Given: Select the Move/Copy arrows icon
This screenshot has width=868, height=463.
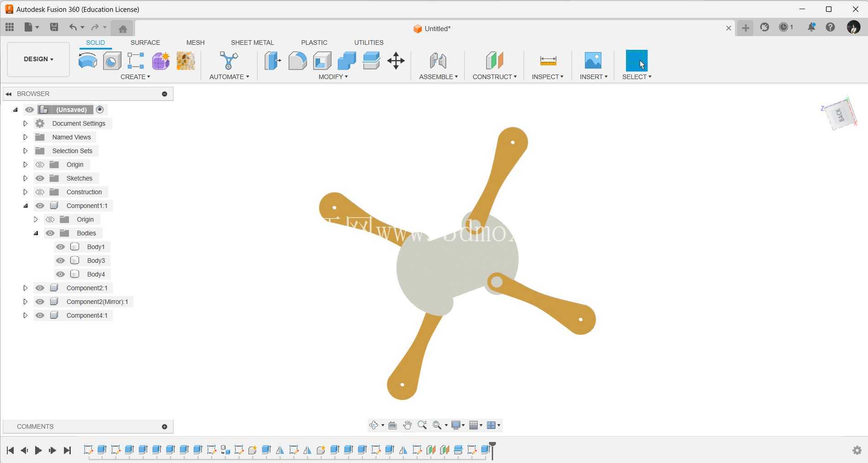Looking at the screenshot, I should (396, 60).
